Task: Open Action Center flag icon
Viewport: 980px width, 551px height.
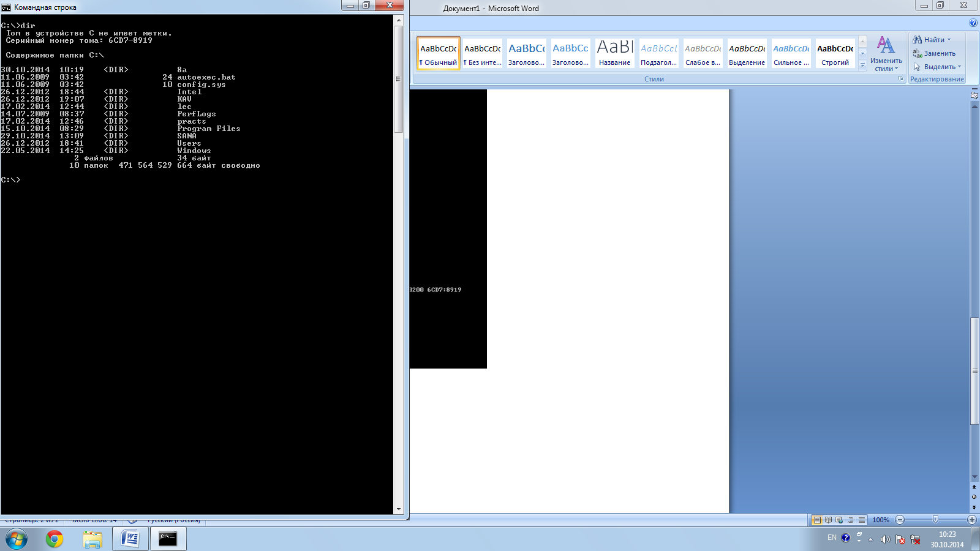Action: (900, 539)
